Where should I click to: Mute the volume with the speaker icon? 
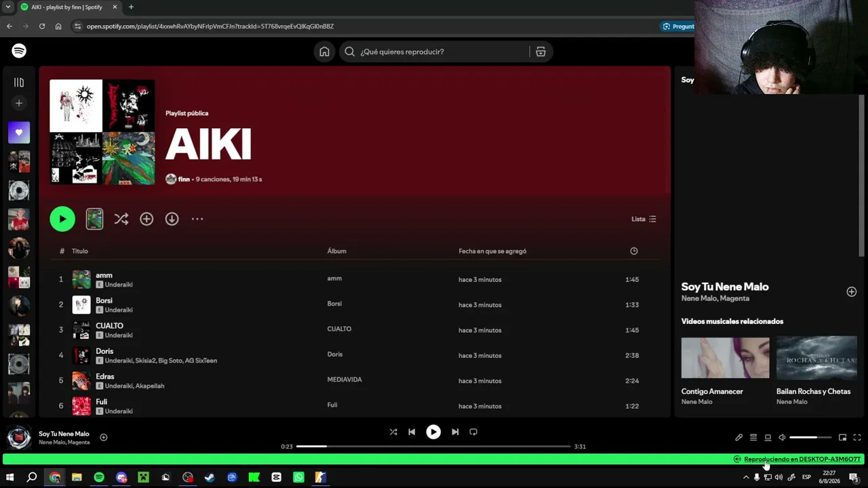(782, 437)
